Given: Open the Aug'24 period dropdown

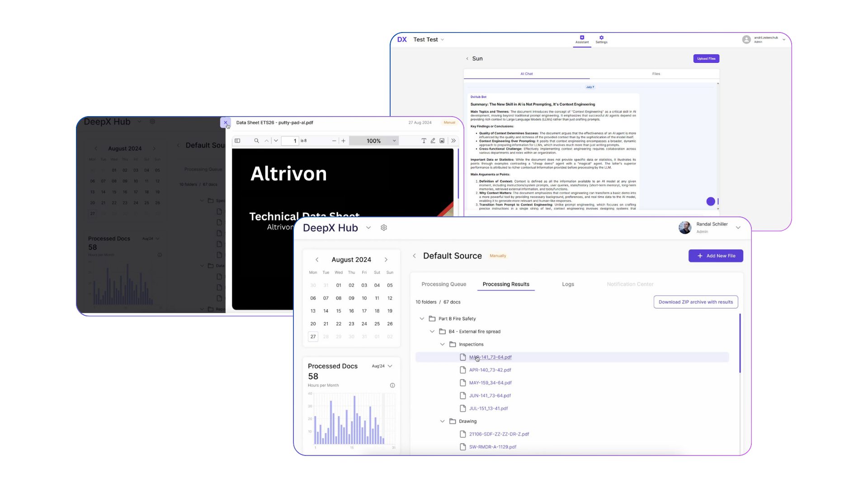Looking at the screenshot, I should pos(382,366).
